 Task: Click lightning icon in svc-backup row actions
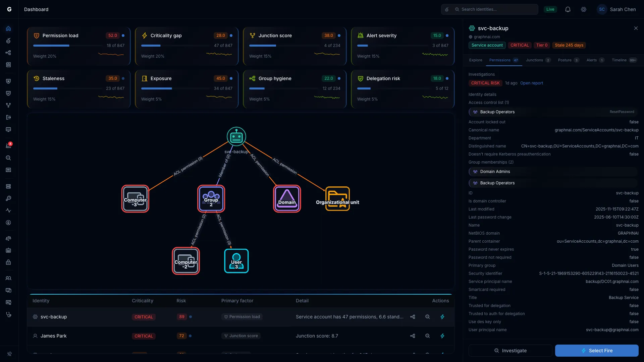(x=442, y=317)
